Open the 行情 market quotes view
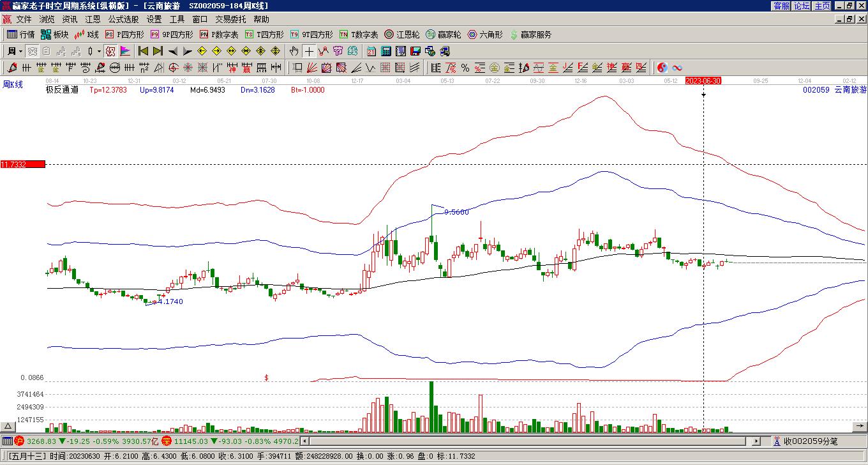 (21, 34)
